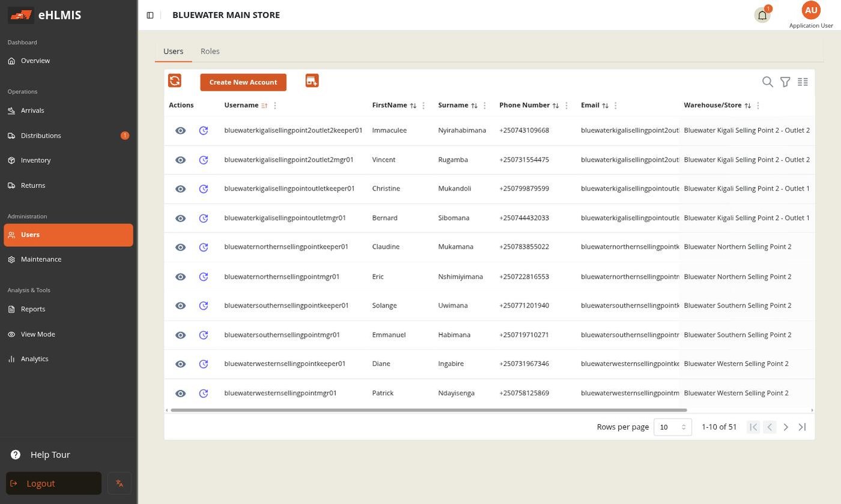
Task: Open View Mode in the sidebar
Action: [68, 335]
